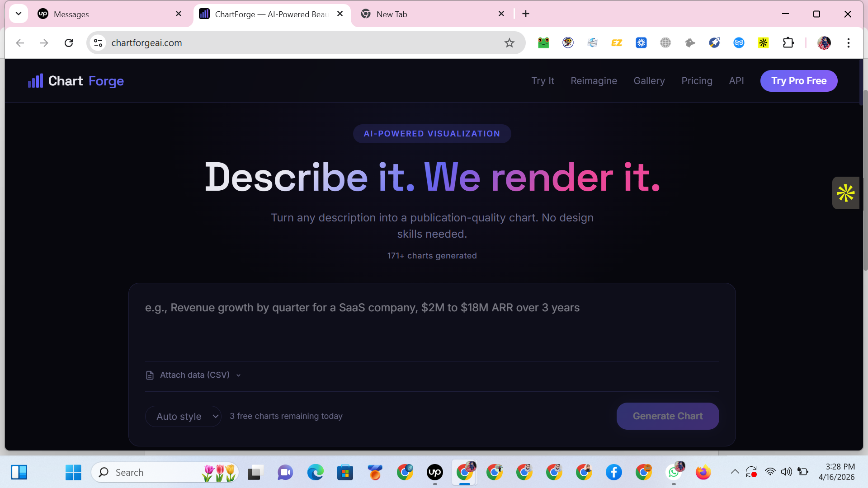Click the 171+ charts generated text
The image size is (868, 488).
tap(432, 256)
